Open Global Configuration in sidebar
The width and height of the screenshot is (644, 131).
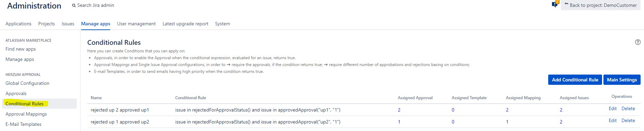[27, 83]
